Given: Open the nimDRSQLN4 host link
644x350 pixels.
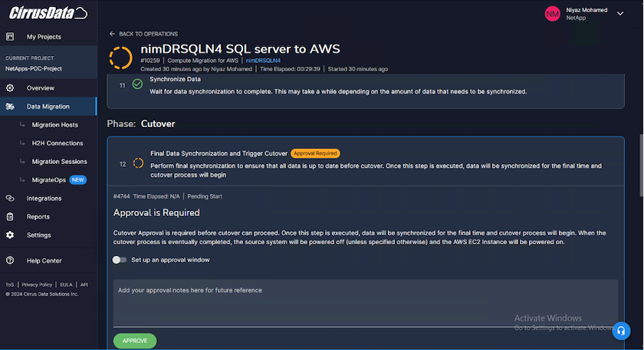Looking at the screenshot, I should [x=263, y=61].
